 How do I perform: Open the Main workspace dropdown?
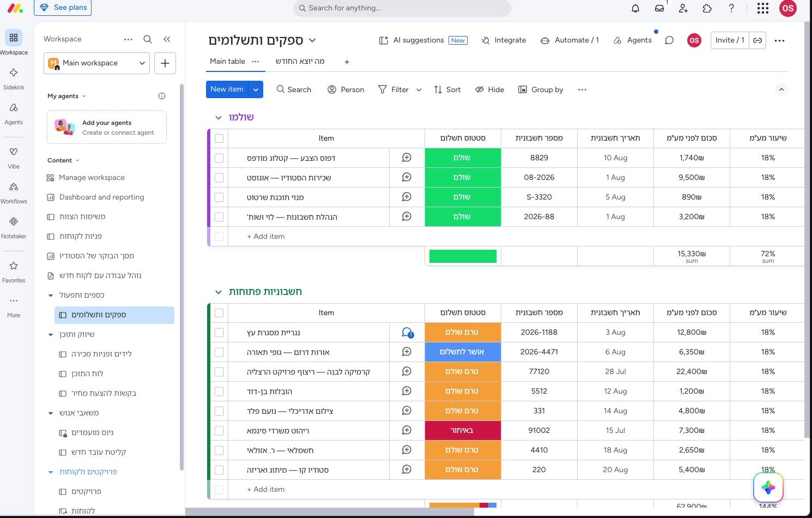[x=97, y=63]
